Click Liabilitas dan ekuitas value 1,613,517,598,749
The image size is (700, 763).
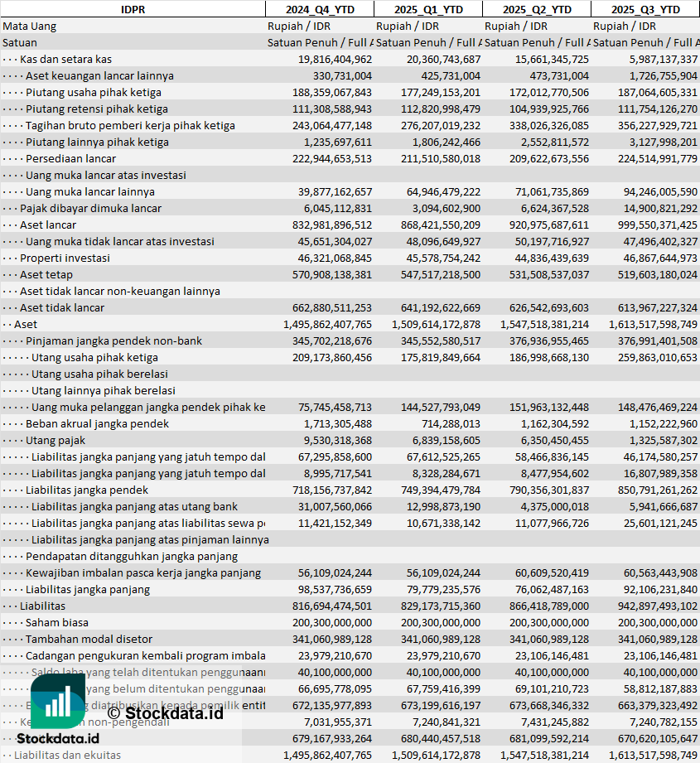coord(653,754)
